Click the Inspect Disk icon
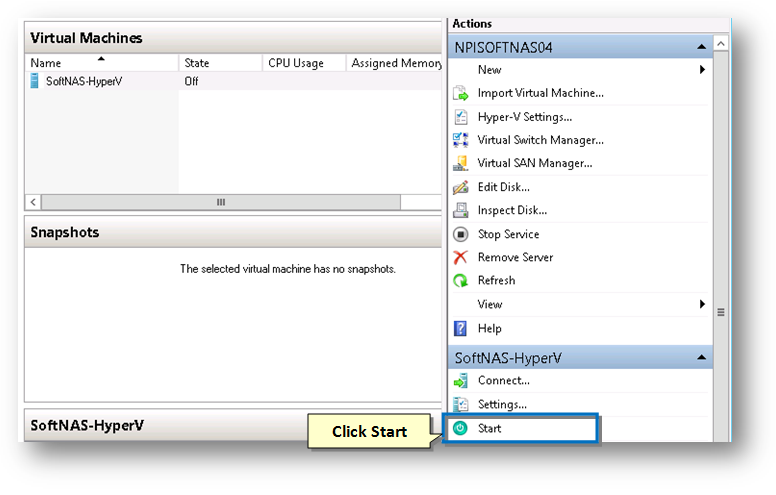 click(461, 210)
